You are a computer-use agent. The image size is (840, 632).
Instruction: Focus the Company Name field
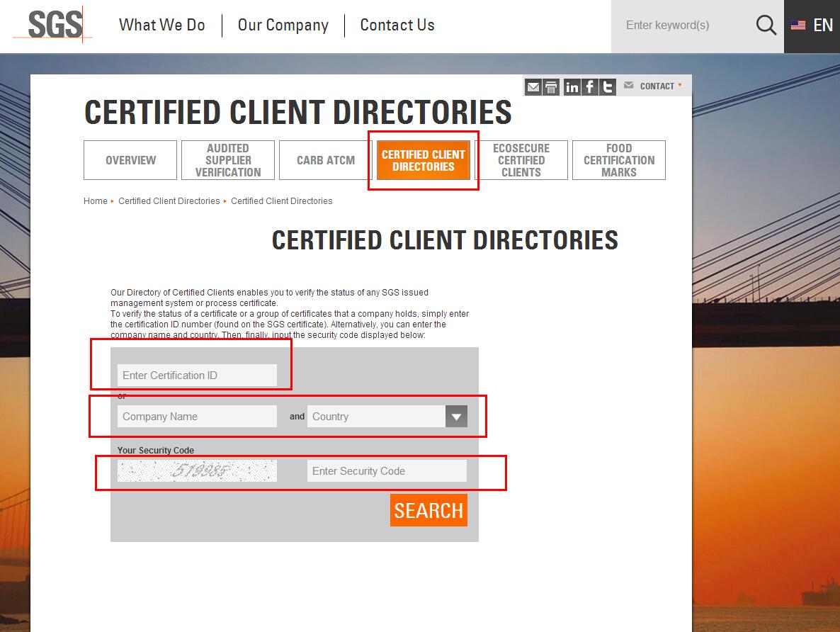197,417
